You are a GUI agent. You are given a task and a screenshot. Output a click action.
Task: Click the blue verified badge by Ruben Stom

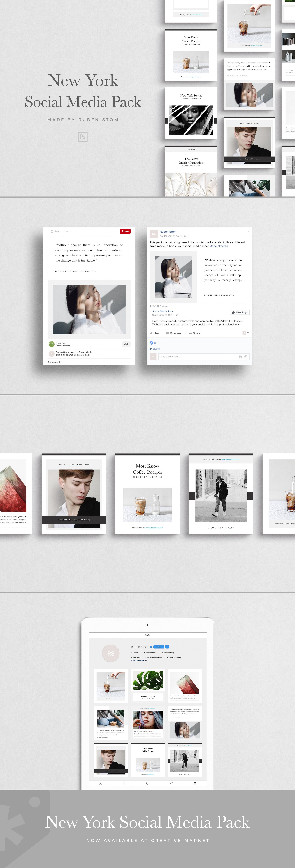tap(151, 647)
